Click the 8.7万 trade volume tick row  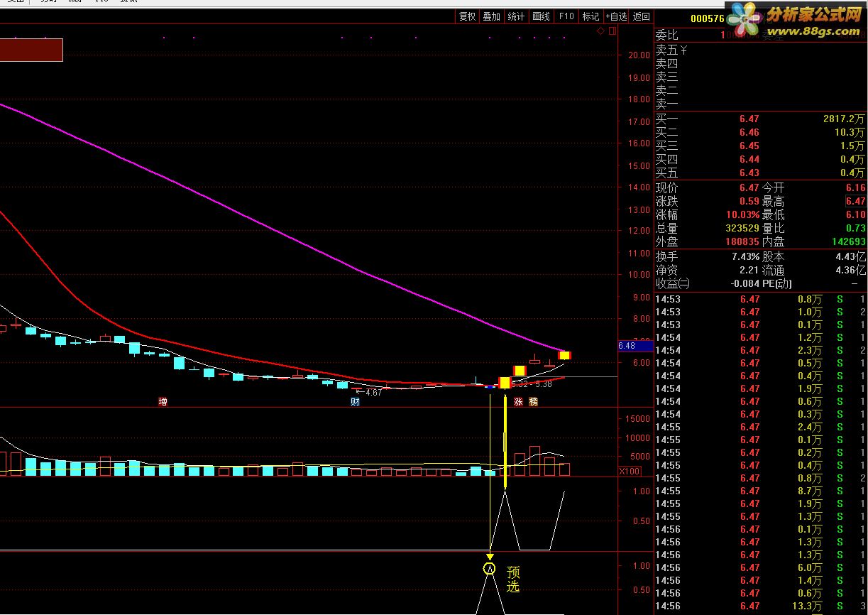point(760,491)
